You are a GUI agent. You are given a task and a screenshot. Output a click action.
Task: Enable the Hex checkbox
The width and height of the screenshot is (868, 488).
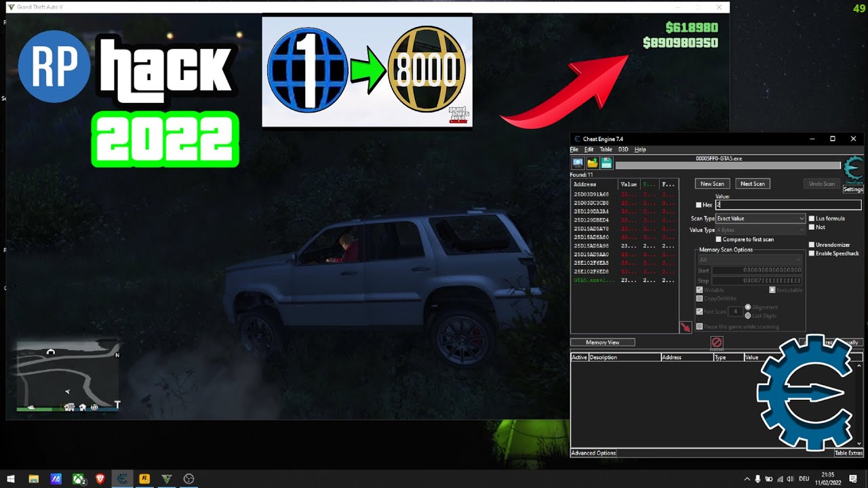click(x=699, y=205)
